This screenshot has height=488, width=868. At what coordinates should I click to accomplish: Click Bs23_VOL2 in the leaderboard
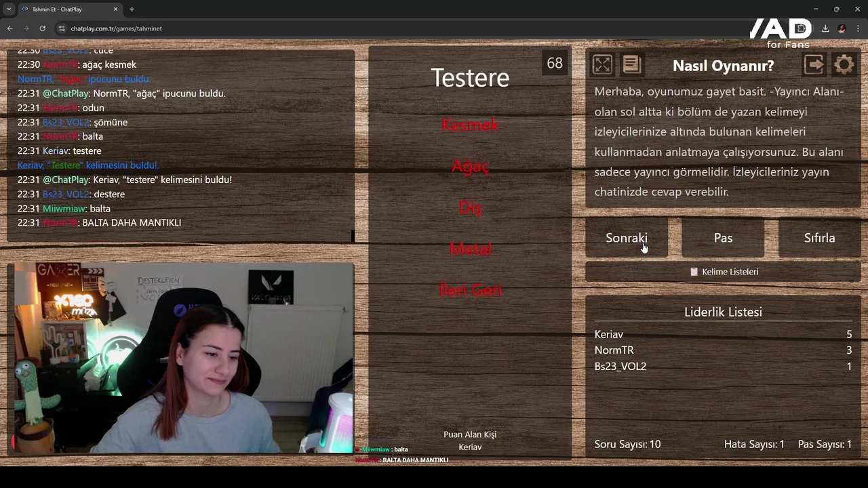[x=620, y=366]
